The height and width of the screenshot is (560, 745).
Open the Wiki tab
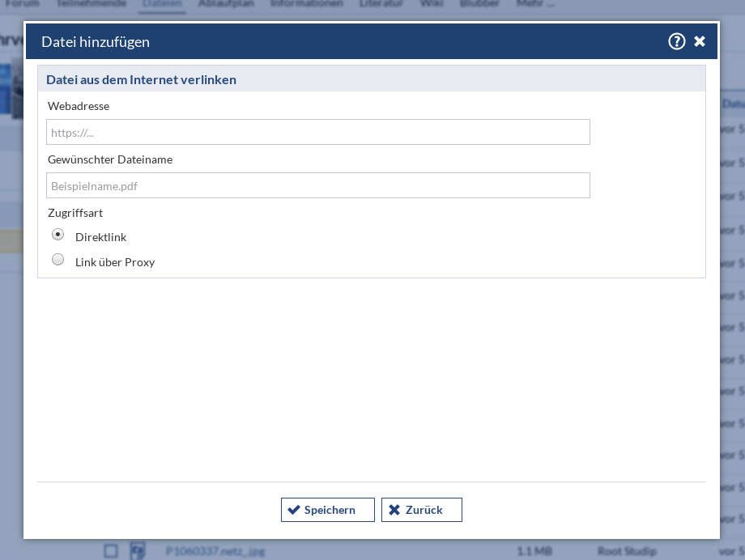431,3
